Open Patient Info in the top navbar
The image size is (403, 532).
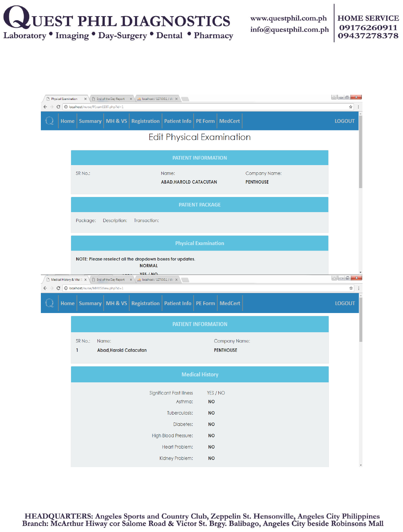point(178,121)
